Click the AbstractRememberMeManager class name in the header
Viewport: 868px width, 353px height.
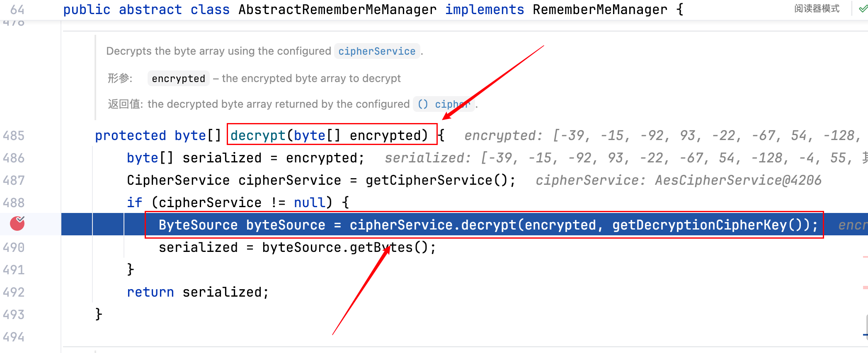click(x=337, y=10)
